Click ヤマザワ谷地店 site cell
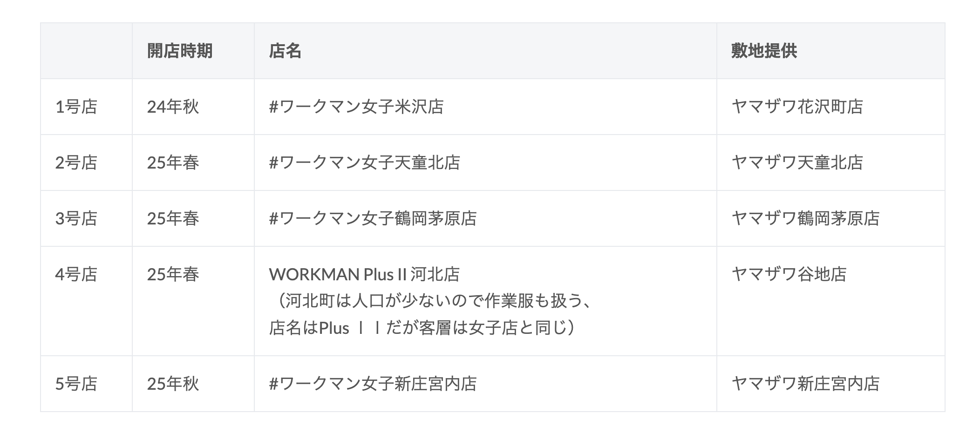This screenshot has width=980, height=447. pos(789,274)
